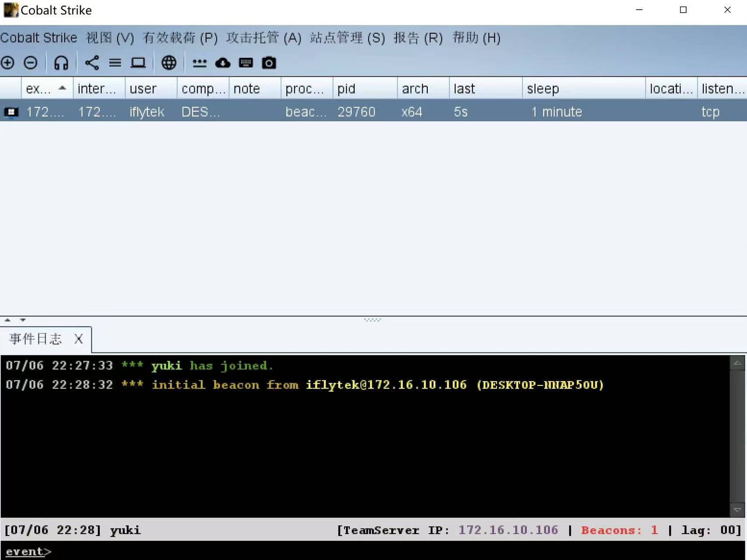The width and height of the screenshot is (747, 560).
Task: Click the [07/06 22:28] yuki status text
Action: [x=73, y=530]
